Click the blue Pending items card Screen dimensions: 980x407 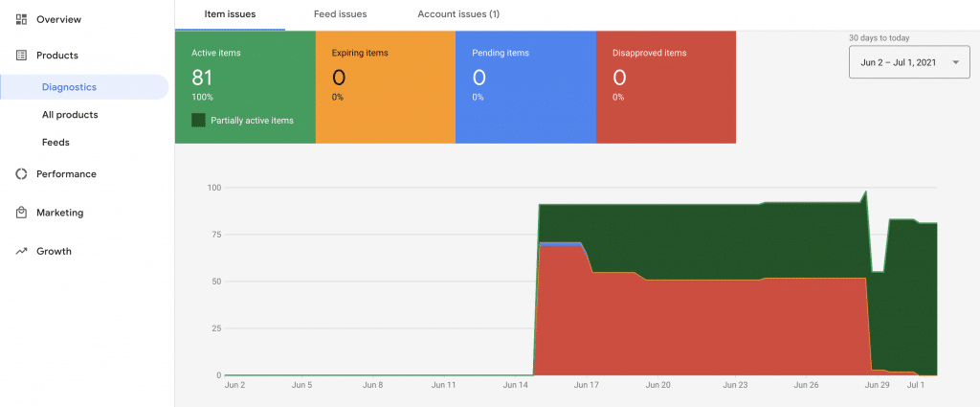[x=525, y=86]
